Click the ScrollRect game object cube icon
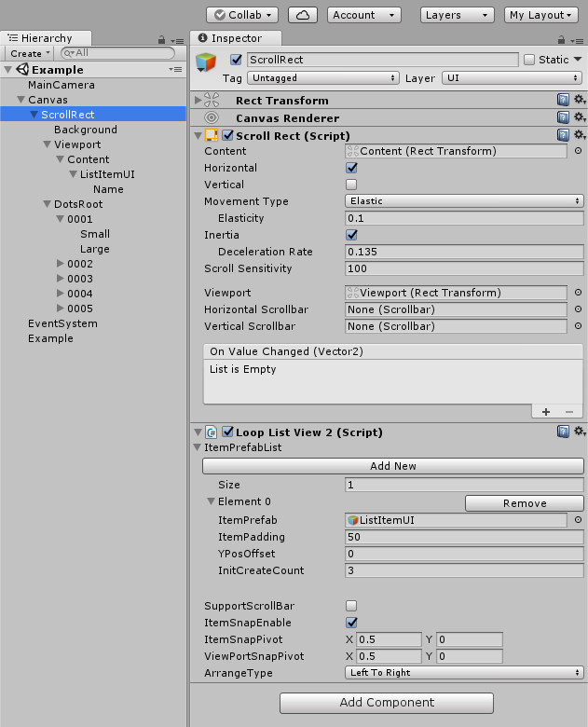This screenshot has height=727, width=588. click(206, 62)
